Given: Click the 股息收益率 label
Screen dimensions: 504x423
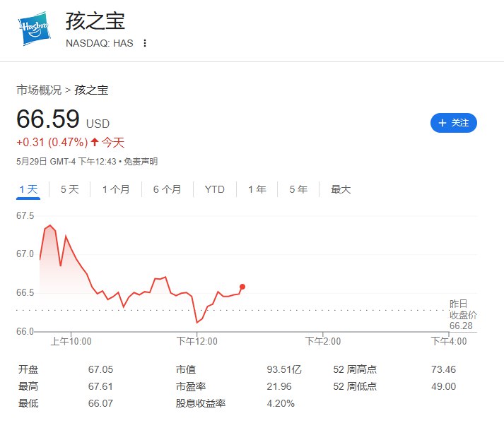Looking at the screenshot, I should pyautogui.click(x=201, y=403).
